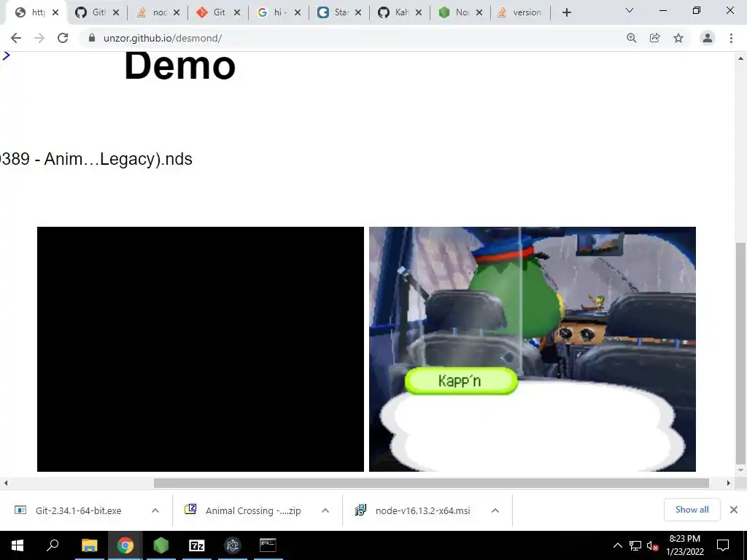Click the vertical scrollbar up arrow
Screen dimensions: 747x560
tap(740, 58)
